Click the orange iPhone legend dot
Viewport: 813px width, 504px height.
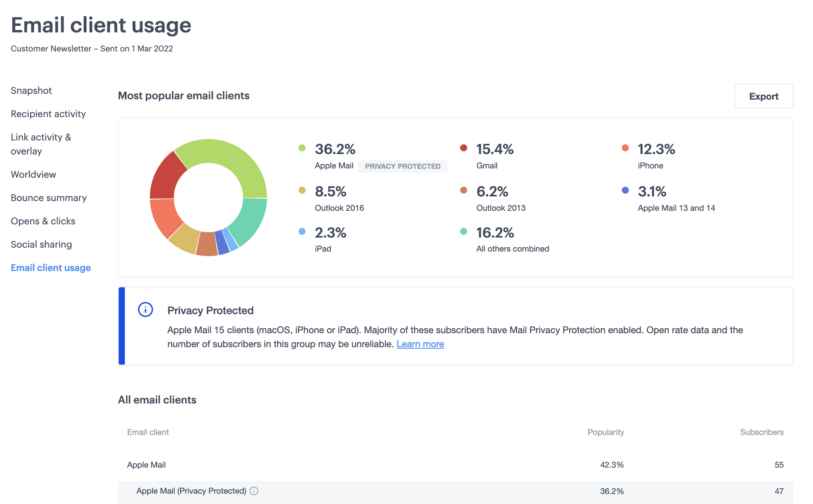pyautogui.click(x=625, y=148)
